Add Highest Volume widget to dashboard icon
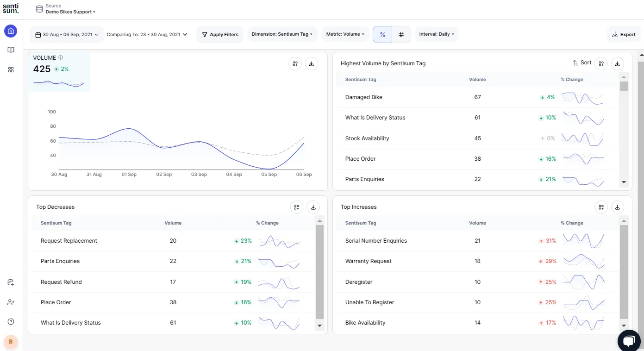 pos(601,64)
